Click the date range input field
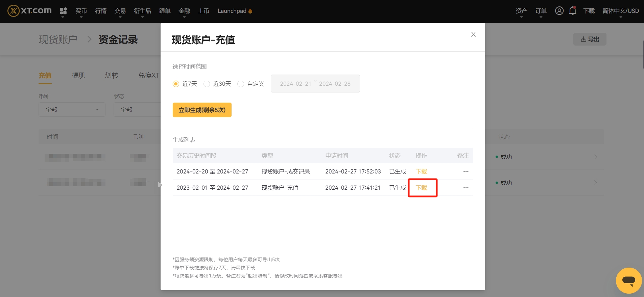Screen dimensions: 644x297 point(315,84)
